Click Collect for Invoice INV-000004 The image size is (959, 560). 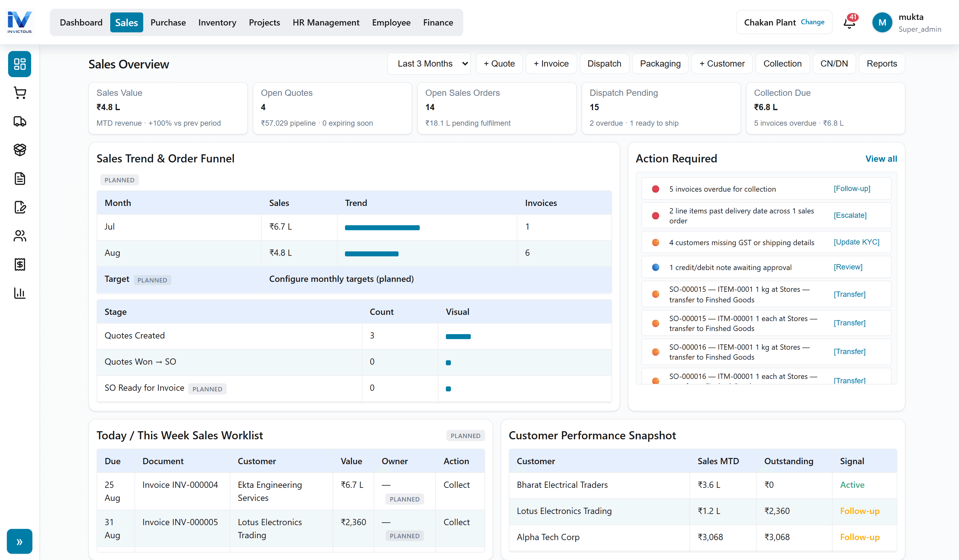click(456, 485)
